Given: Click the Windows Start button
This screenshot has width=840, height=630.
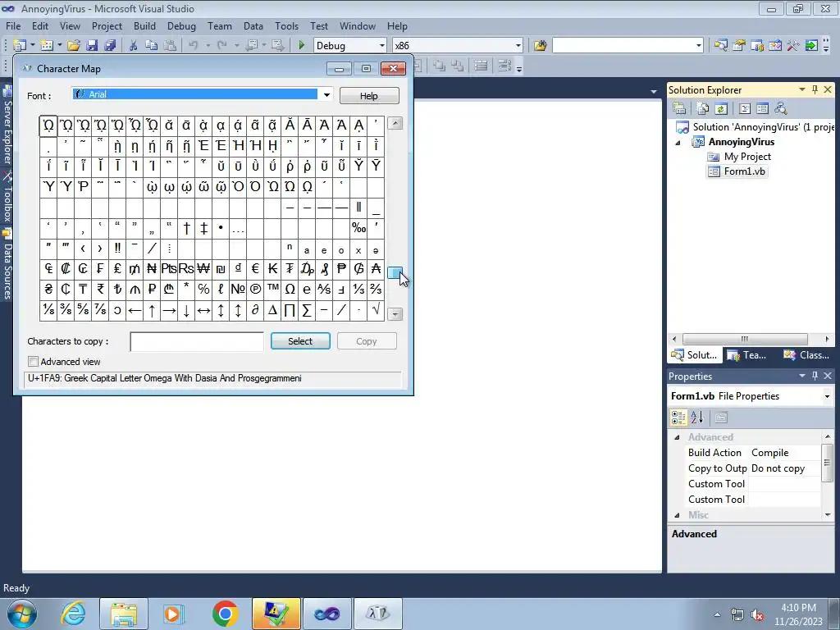Looking at the screenshot, I should point(21,614).
